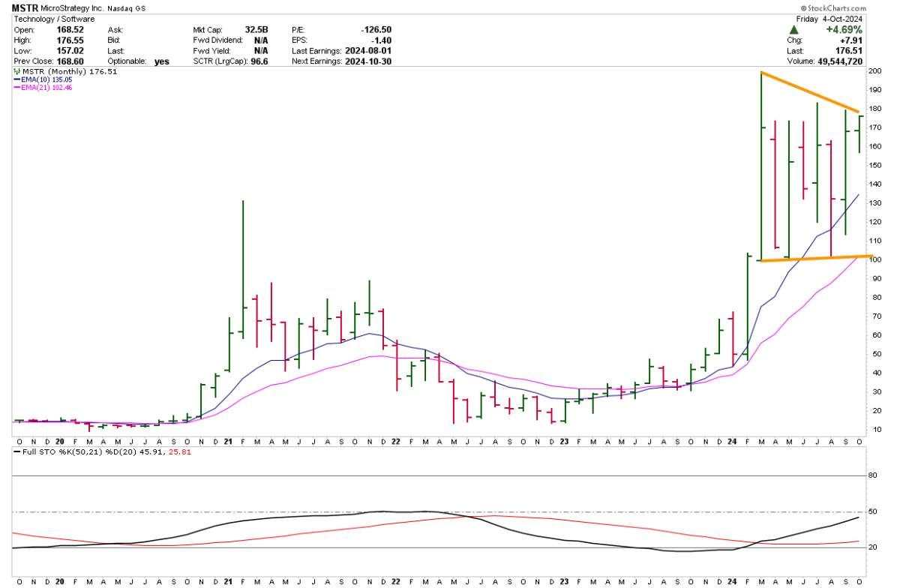The width and height of the screenshot is (900, 588).
Task: Click the 100 price axis label
Action: pos(874,260)
